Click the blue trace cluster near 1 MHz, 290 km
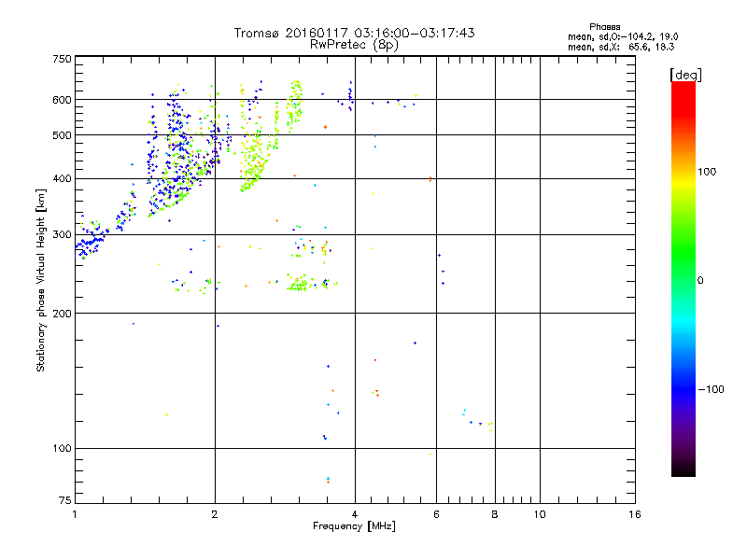The height and width of the screenshot is (560, 747). pos(92,243)
